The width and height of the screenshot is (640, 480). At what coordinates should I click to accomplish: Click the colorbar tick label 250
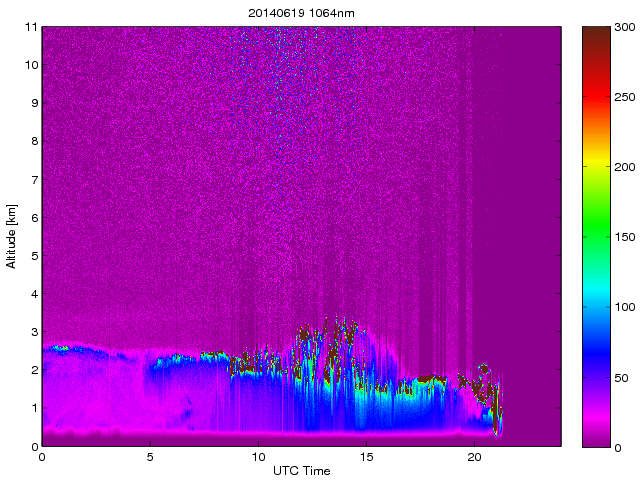click(x=624, y=97)
